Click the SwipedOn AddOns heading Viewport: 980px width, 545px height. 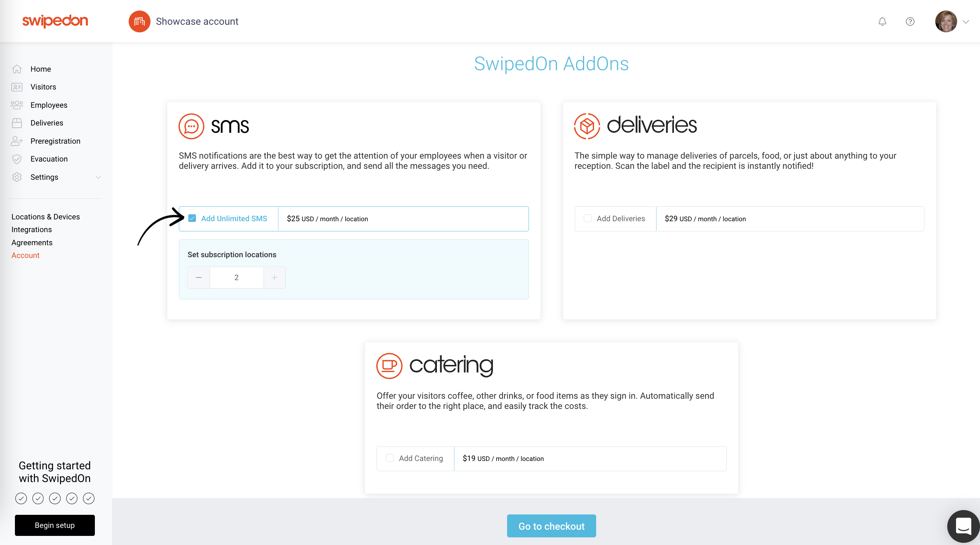pos(551,64)
